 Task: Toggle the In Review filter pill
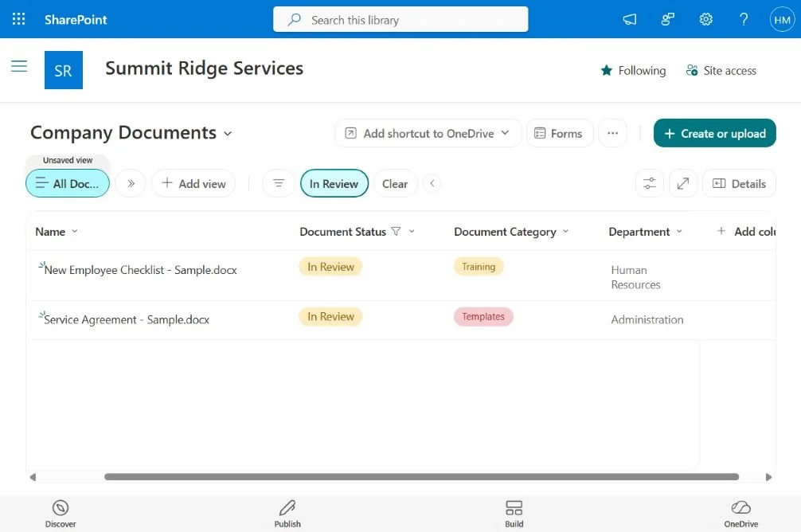[334, 183]
